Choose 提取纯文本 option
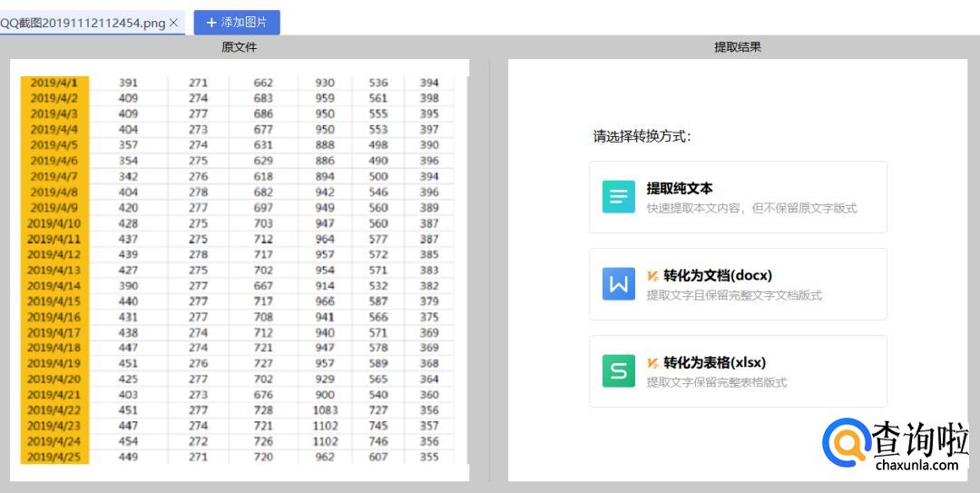The image size is (980, 493). point(738,197)
